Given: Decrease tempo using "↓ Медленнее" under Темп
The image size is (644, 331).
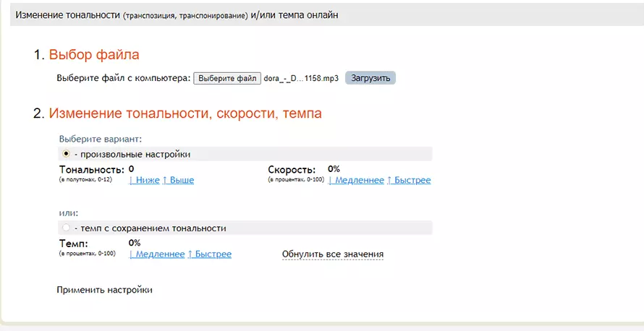Looking at the screenshot, I should tap(156, 254).
